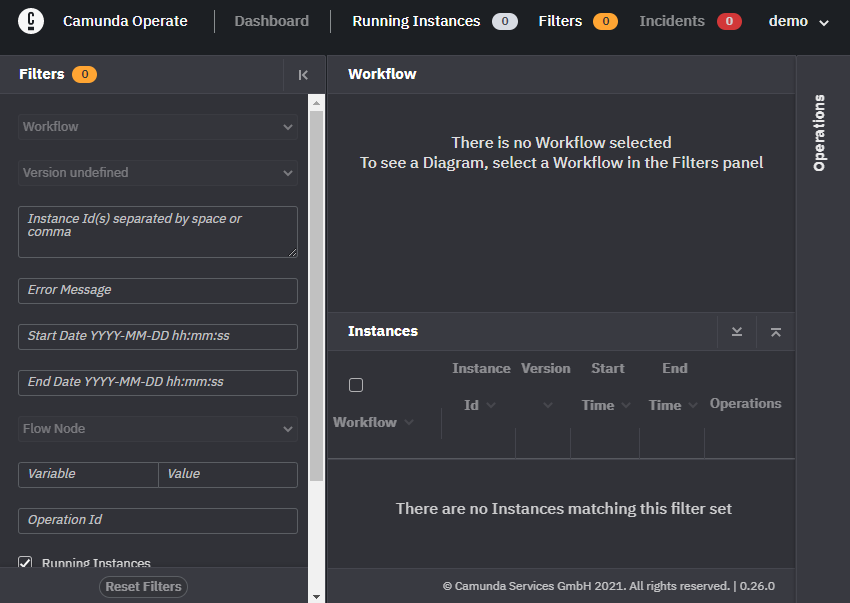Focus the Variable name field

point(88,474)
